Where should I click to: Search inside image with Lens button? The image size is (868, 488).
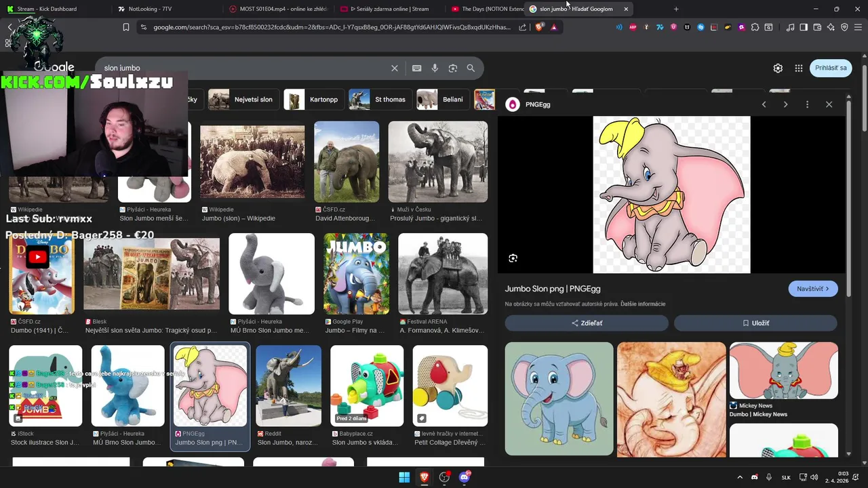513,258
